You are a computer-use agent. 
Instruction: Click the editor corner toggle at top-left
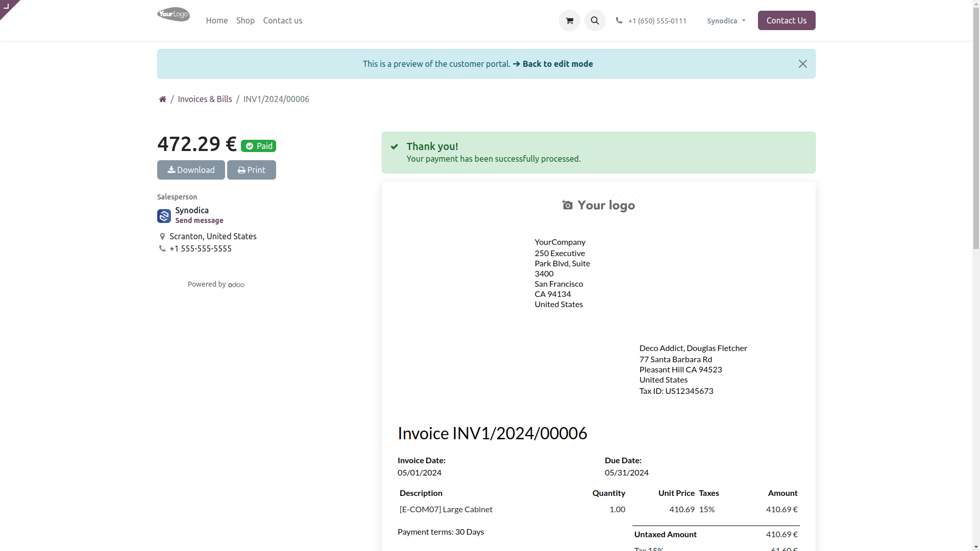[x=7, y=7]
